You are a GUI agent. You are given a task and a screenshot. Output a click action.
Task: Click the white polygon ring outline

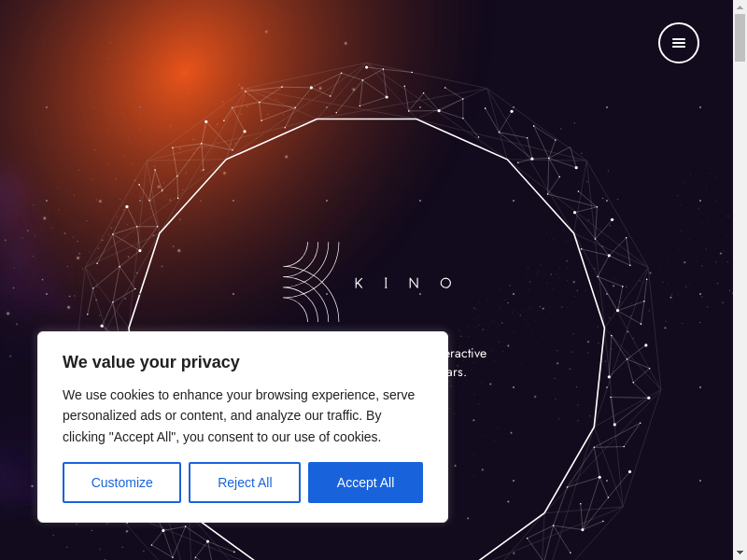366,119
